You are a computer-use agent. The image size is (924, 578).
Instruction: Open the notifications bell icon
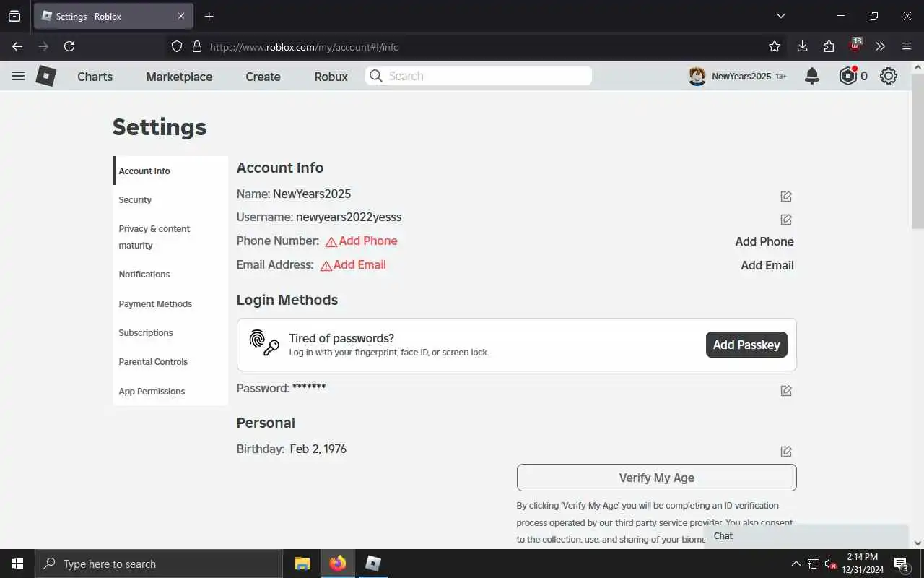(812, 76)
